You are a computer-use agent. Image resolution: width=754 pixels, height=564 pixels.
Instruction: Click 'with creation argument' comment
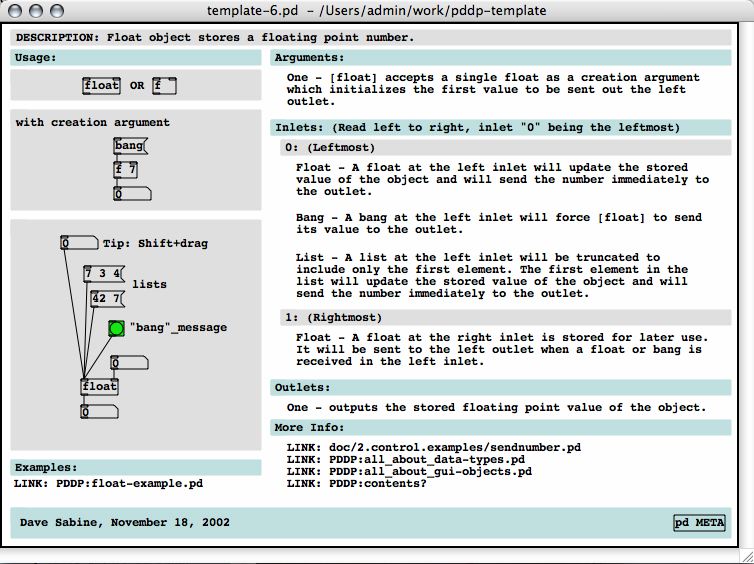click(92, 123)
